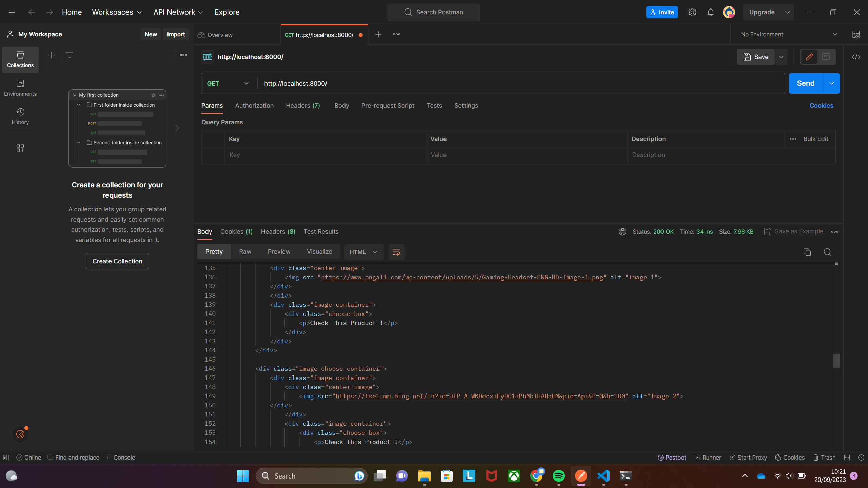This screenshot has width=868, height=488.
Task: Select the filter icon above the collections list
Action: (69, 55)
